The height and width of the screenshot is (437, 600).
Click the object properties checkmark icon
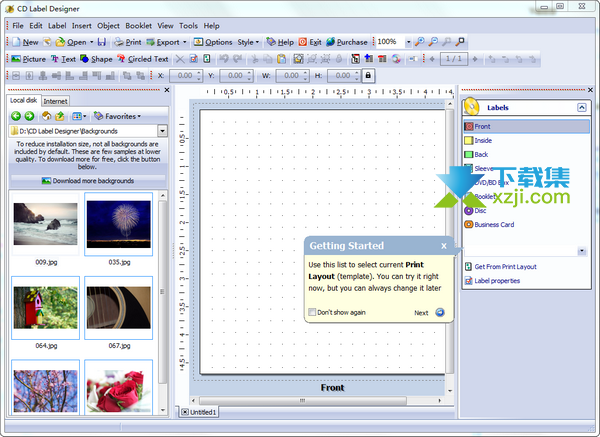pyautogui.click(x=194, y=59)
